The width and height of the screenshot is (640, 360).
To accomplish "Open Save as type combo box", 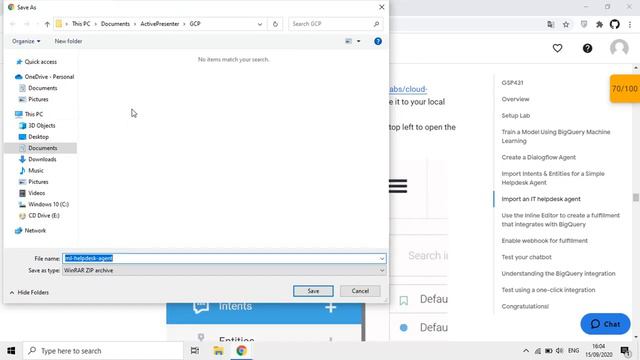I will coord(224,270).
